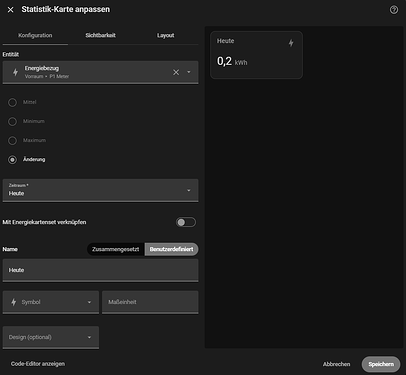Switch to the Layout tab
This screenshot has height=375, width=406.
(166, 35)
